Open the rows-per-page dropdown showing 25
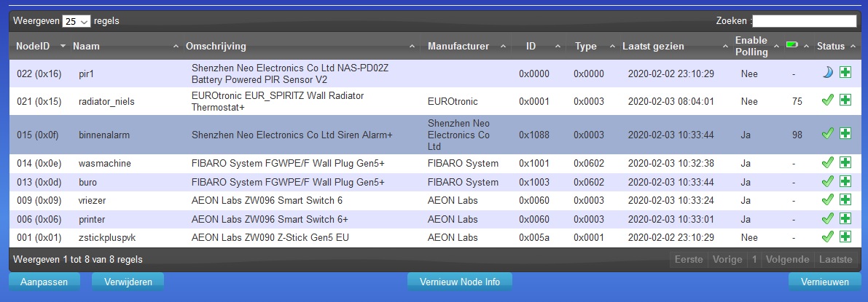 tap(77, 21)
